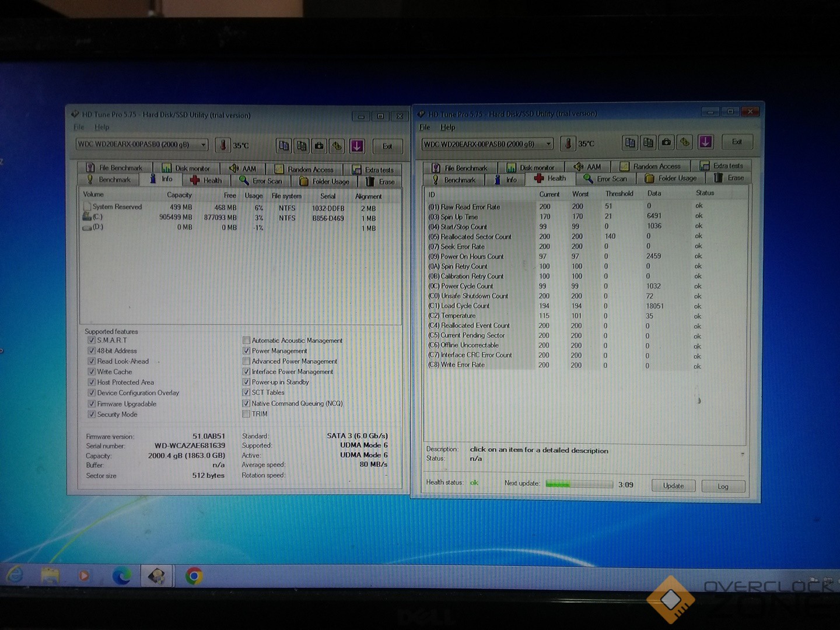The width and height of the screenshot is (840, 630).
Task: Toggle Read Look-Ahead checkbox
Action: (92, 361)
